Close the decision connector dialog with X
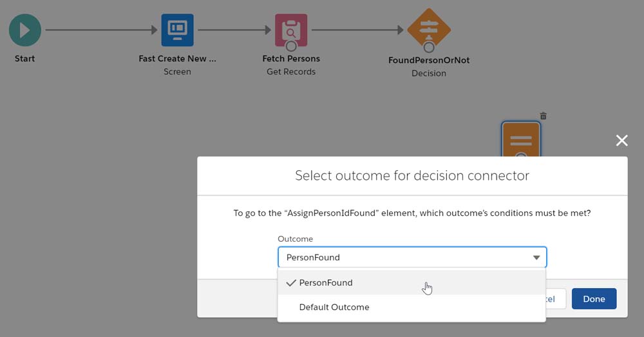The image size is (644, 337). [621, 140]
